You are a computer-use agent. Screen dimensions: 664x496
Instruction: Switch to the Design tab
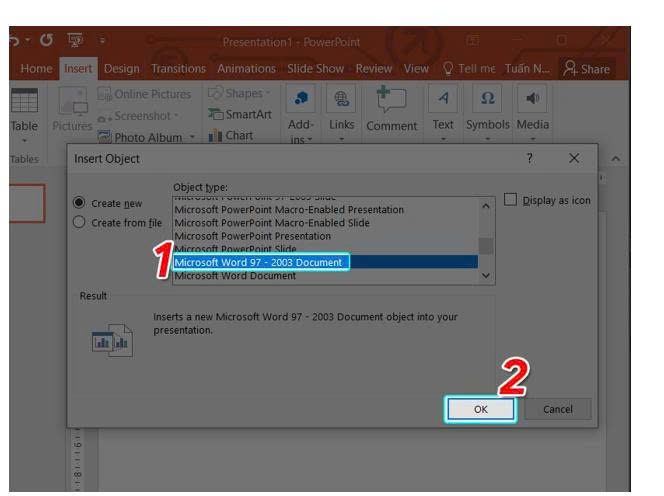click(122, 69)
